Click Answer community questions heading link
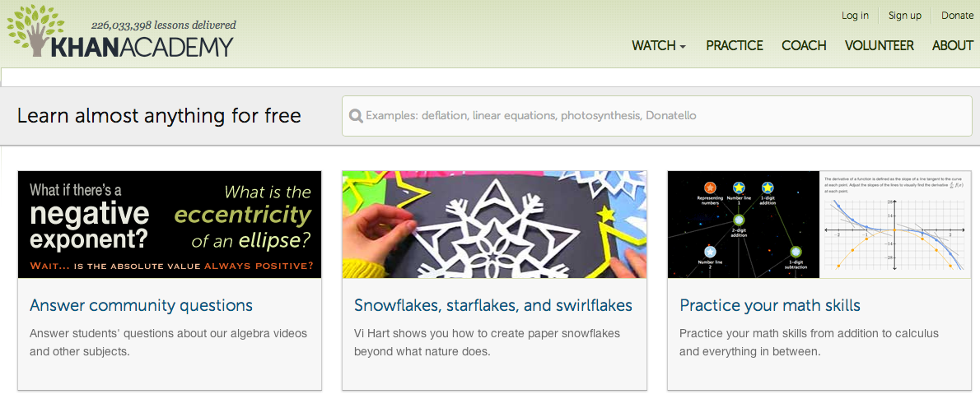The width and height of the screenshot is (980, 408). [142, 306]
